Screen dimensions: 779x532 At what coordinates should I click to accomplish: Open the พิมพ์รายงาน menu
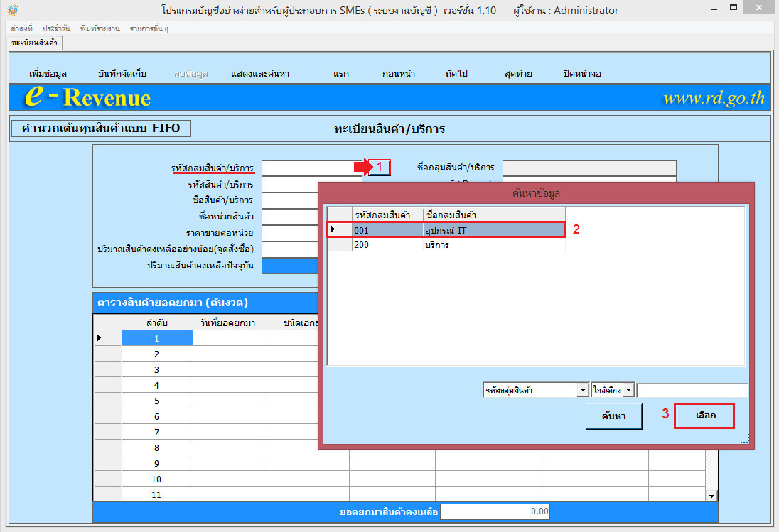tap(100, 29)
